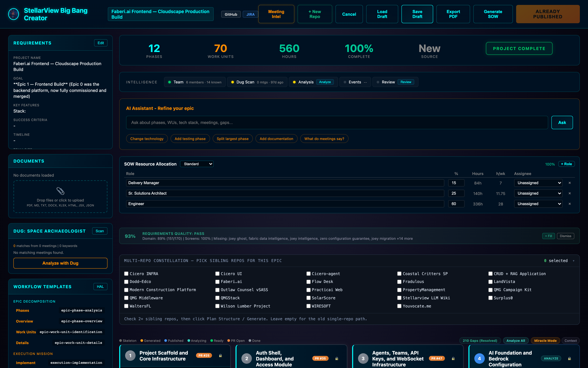Viewport: 588px width, 368px height.
Task: Check the Faberi.ai repo checkbox
Action: pos(217,282)
